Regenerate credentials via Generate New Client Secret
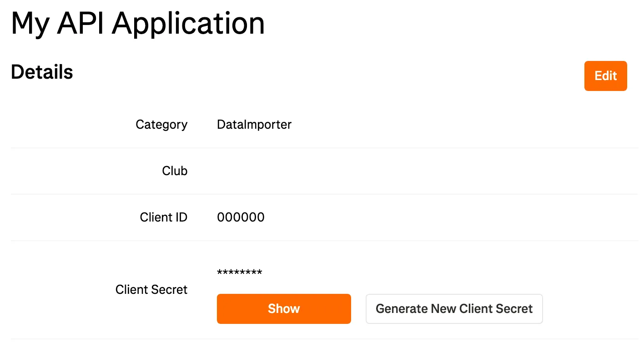This screenshot has width=644, height=363. [x=454, y=308]
